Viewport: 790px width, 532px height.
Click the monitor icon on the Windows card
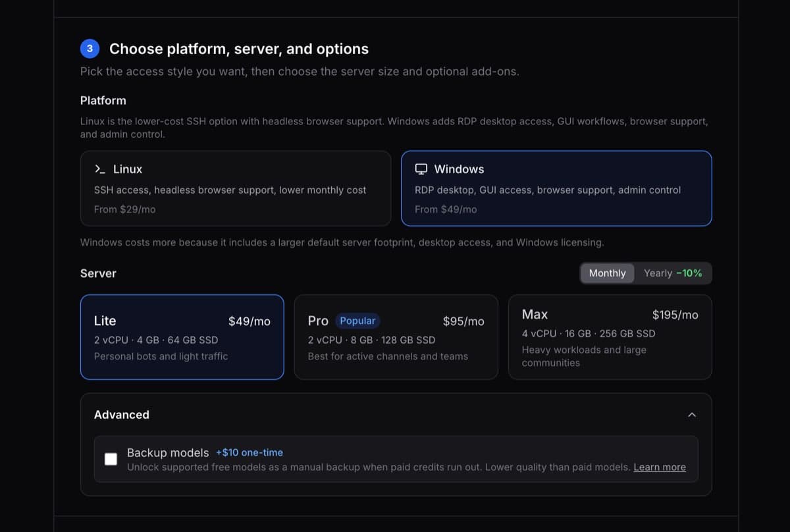421,169
